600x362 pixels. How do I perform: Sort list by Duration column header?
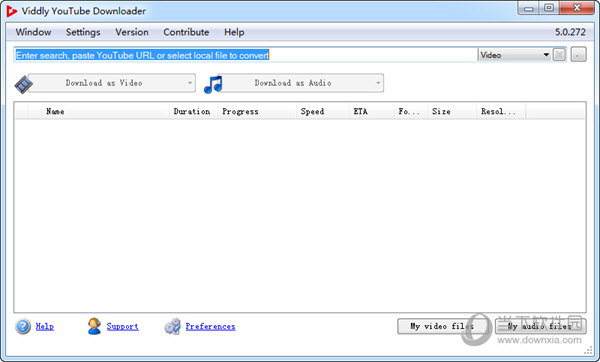pos(193,111)
